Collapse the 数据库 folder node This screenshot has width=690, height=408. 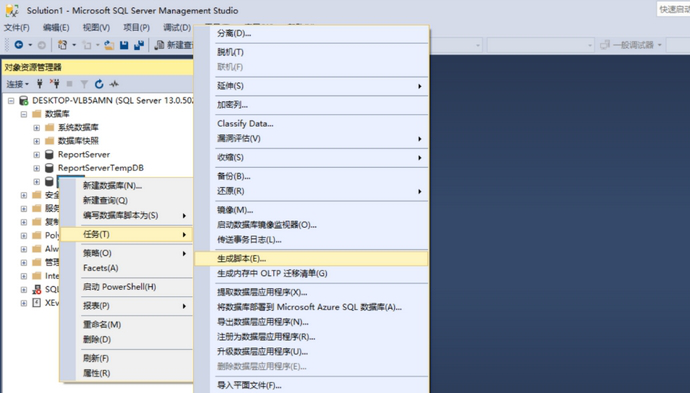(24, 114)
